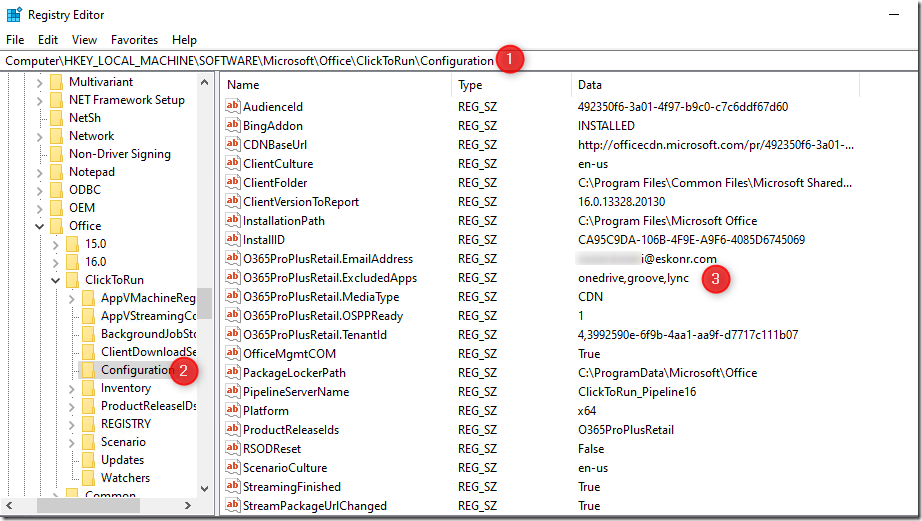The height and width of the screenshot is (521, 922).
Task: Click the string icon beside ClientFolder
Action: 233,182
